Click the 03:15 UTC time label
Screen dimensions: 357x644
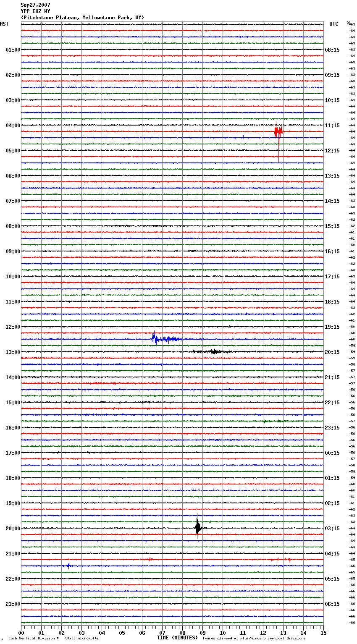332,529
